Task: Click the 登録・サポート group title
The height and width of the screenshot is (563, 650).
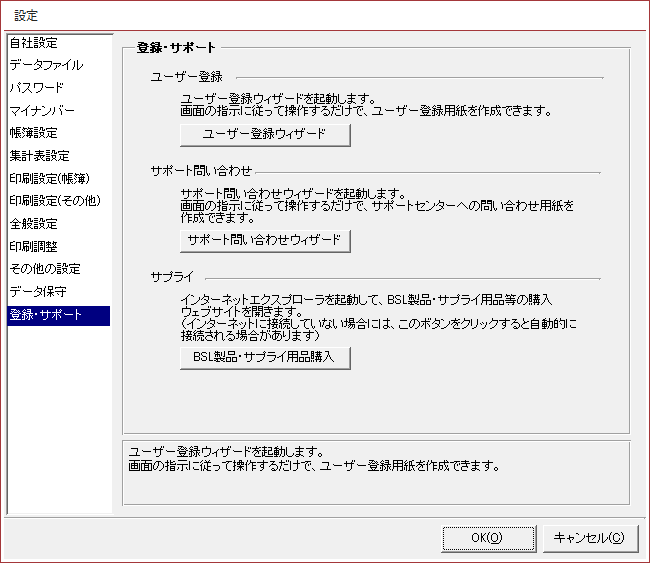Action: 176,48
